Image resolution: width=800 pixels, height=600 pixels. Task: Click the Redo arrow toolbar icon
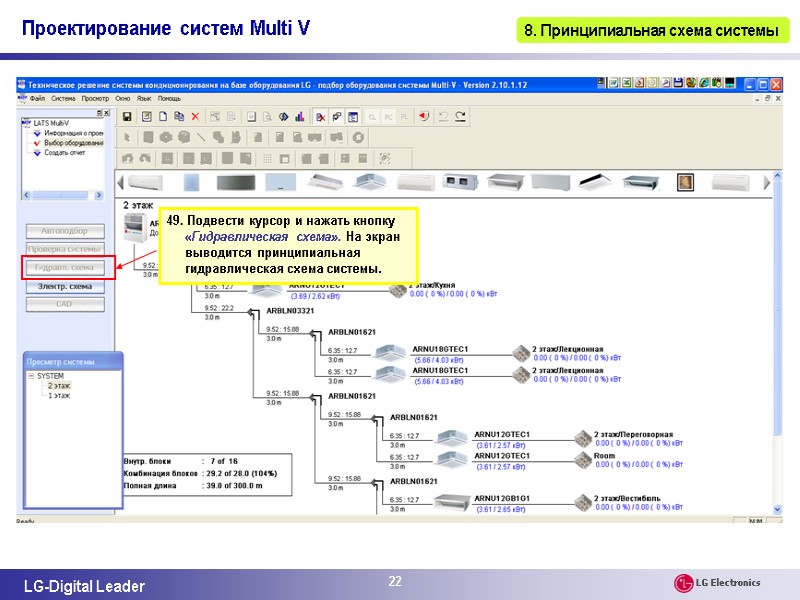pos(460,117)
